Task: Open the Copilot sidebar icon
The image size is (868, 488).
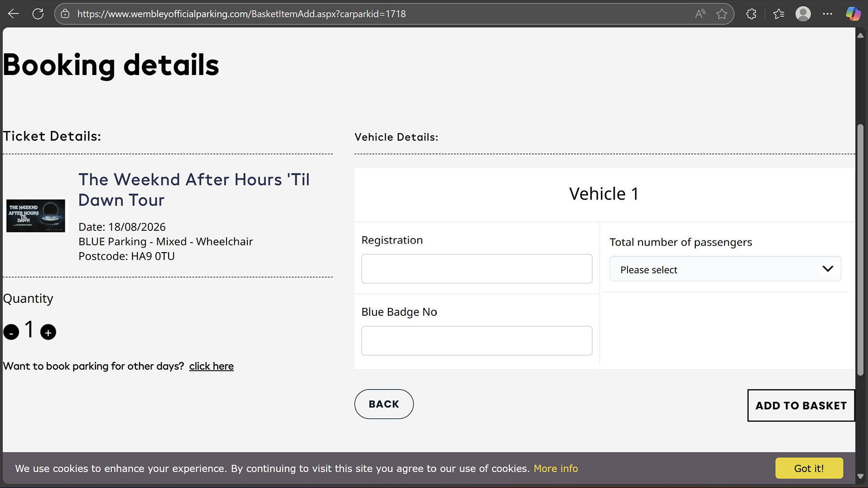Action: 853,14
